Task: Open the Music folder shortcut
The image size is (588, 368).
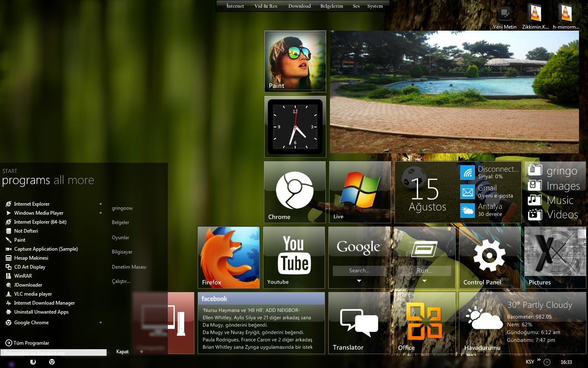Action: pos(551,200)
